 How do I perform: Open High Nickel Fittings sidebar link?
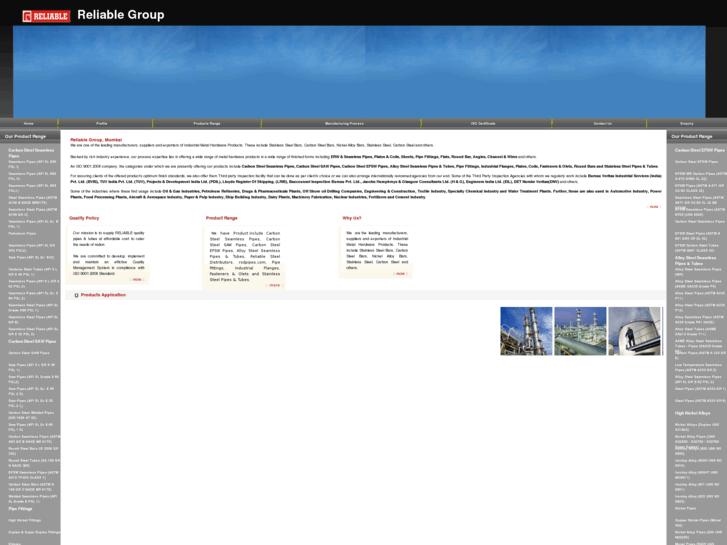pyautogui.click(x=25, y=520)
